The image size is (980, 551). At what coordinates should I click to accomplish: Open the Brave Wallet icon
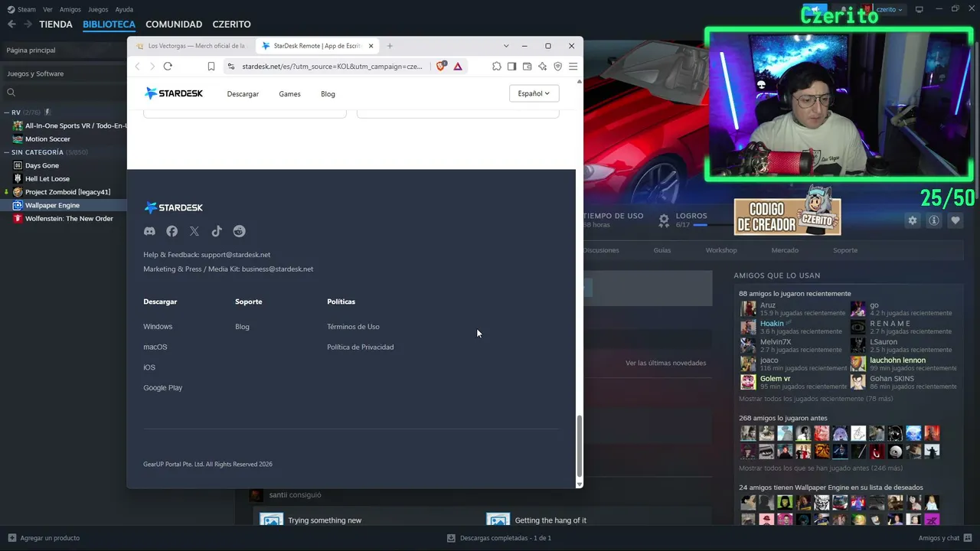tap(528, 67)
